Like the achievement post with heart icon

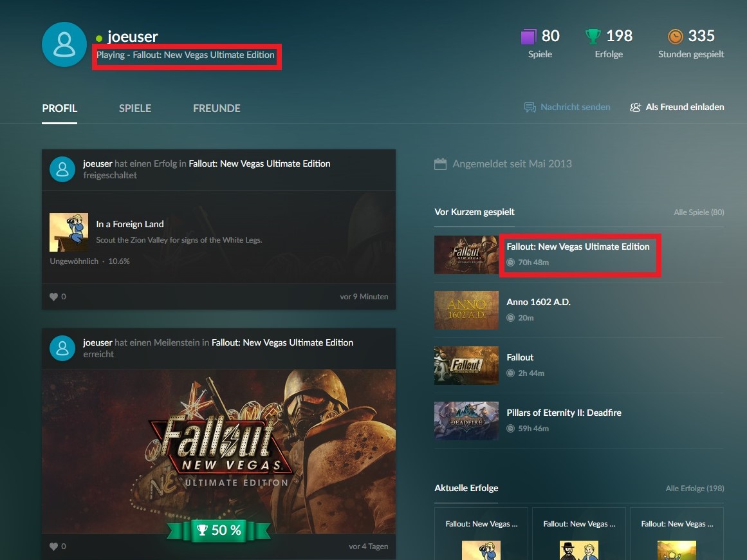click(x=53, y=297)
